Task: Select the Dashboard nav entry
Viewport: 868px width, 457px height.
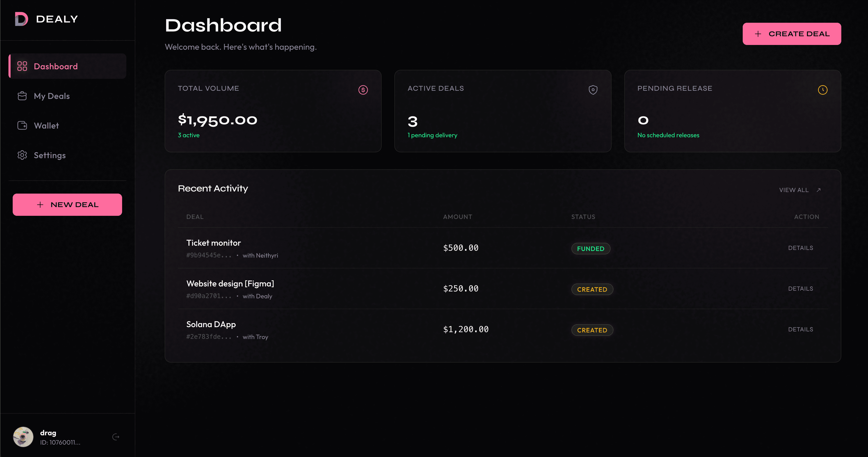Action: [56, 66]
